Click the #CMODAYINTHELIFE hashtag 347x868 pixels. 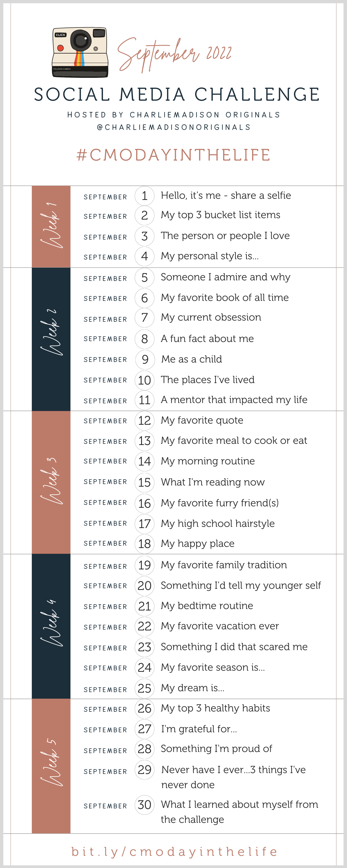tap(173, 155)
